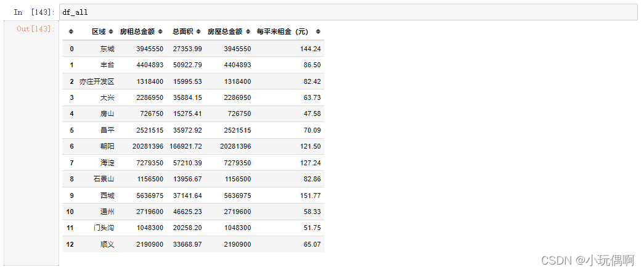The height and width of the screenshot is (272, 644).
Task: Click into the df_all code cell
Action: [x=348, y=12]
